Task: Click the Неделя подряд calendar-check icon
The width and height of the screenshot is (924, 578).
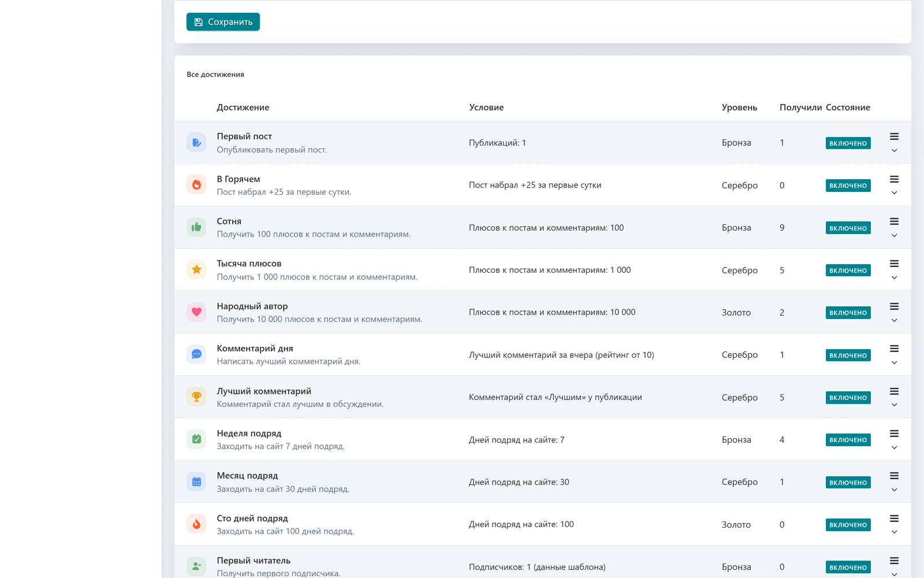Action: [x=196, y=439]
